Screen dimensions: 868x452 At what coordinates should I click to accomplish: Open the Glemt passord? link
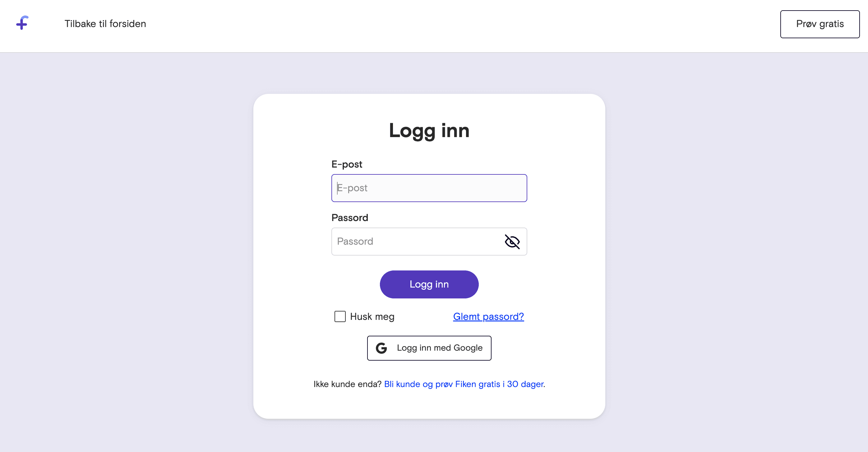pos(488,316)
